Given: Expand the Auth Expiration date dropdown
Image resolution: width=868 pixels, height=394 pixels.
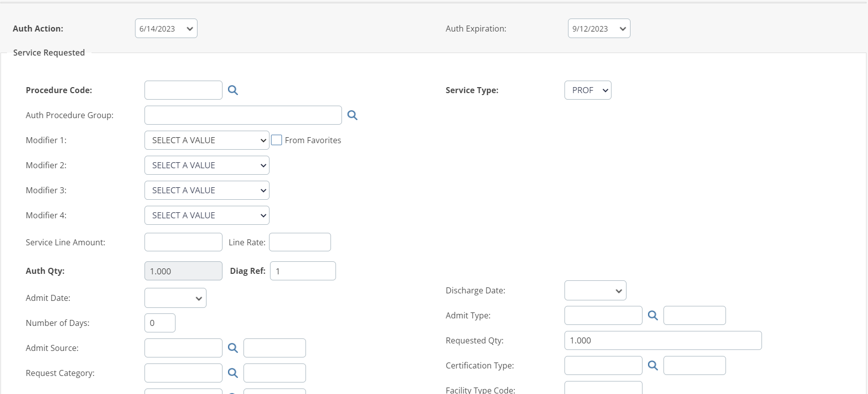Looking at the screenshot, I should [x=598, y=29].
